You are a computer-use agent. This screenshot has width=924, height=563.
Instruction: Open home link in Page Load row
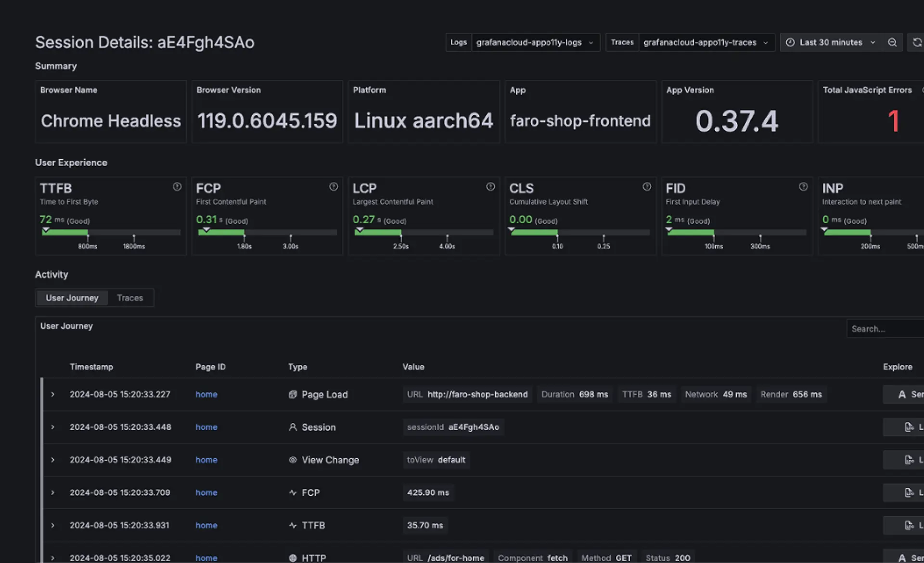(206, 395)
